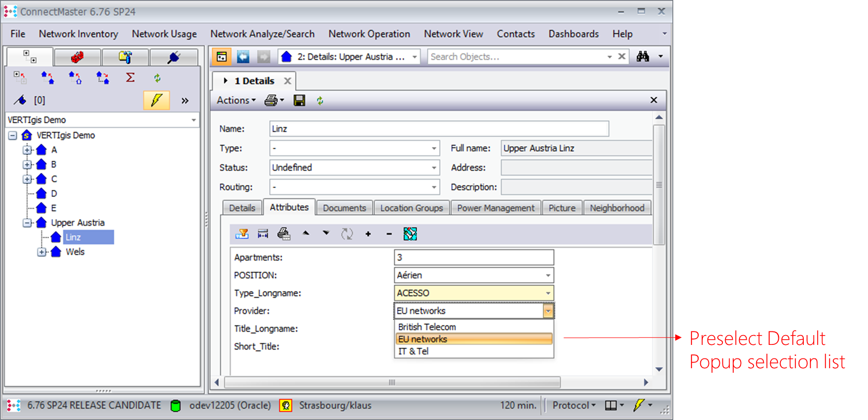868x420 pixels.
Task: Open the Network Analyze/Search menu
Action: coord(262,34)
